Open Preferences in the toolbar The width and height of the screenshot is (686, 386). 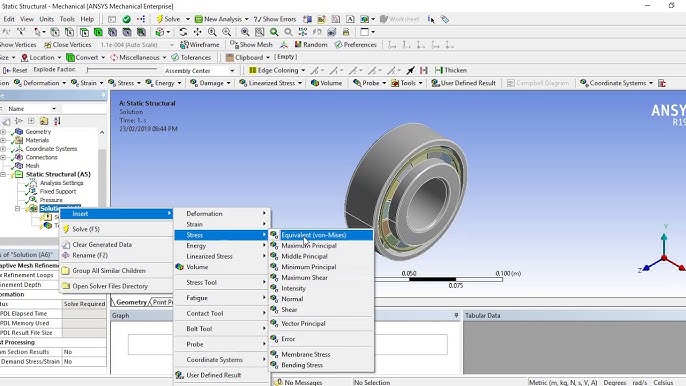355,45
